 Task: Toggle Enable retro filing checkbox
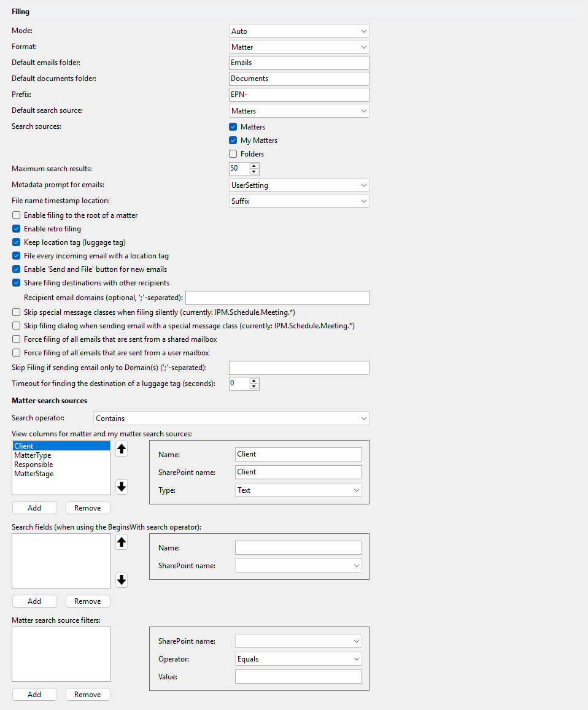(17, 229)
